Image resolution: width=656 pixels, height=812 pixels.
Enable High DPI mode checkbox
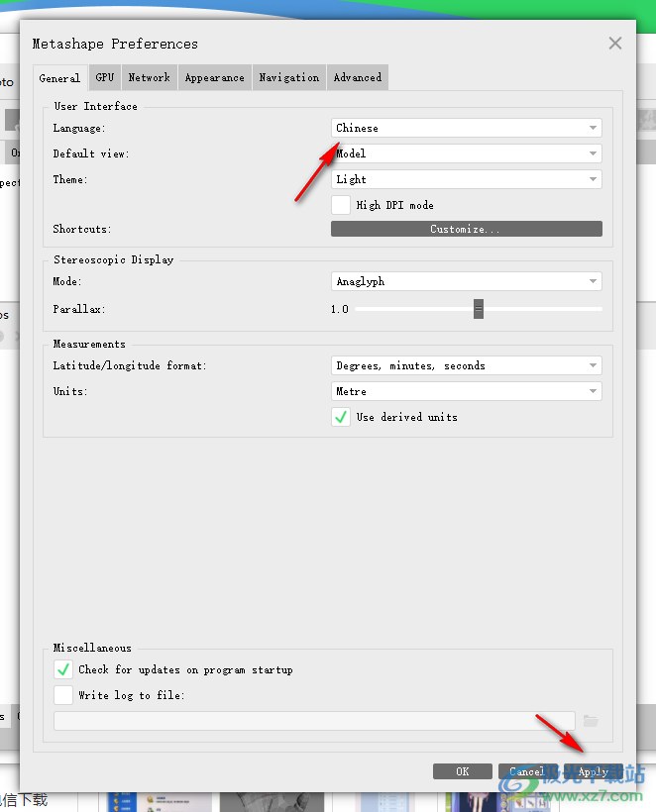pyautogui.click(x=341, y=205)
